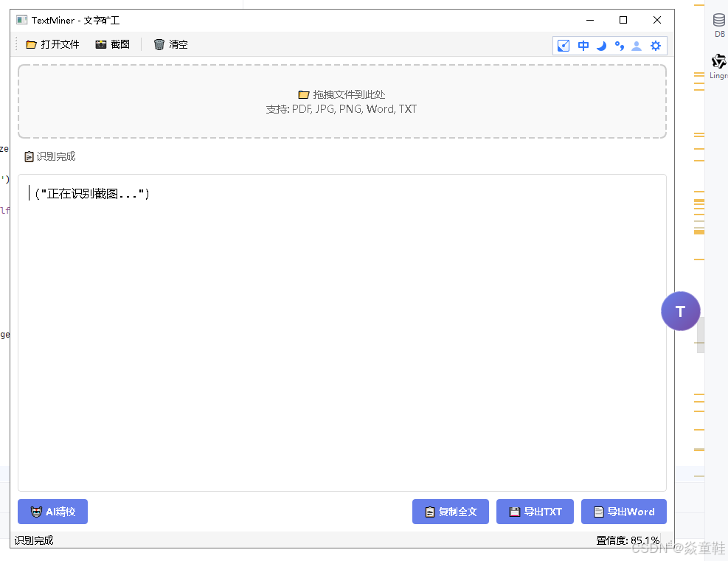This screenshot has width=728, height=561.
Task: Toggle the 中 Chinese/English input mode
Action: [x=583, y=46]
